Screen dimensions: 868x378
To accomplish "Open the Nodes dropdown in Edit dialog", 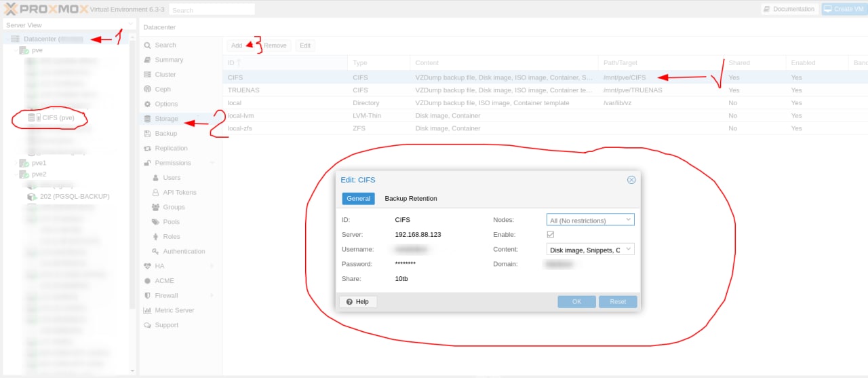I will tap(629, 220).
